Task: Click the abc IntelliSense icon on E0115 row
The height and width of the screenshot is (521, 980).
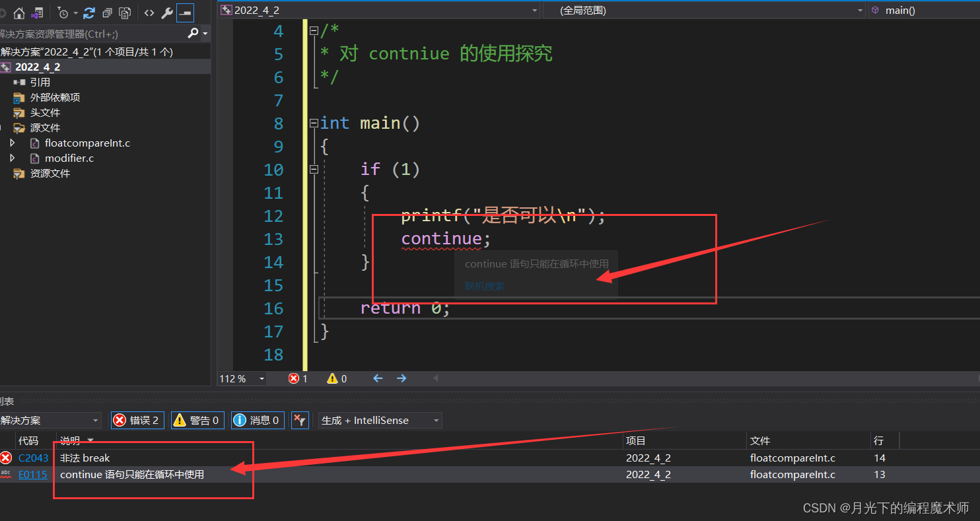Action: 6,474
